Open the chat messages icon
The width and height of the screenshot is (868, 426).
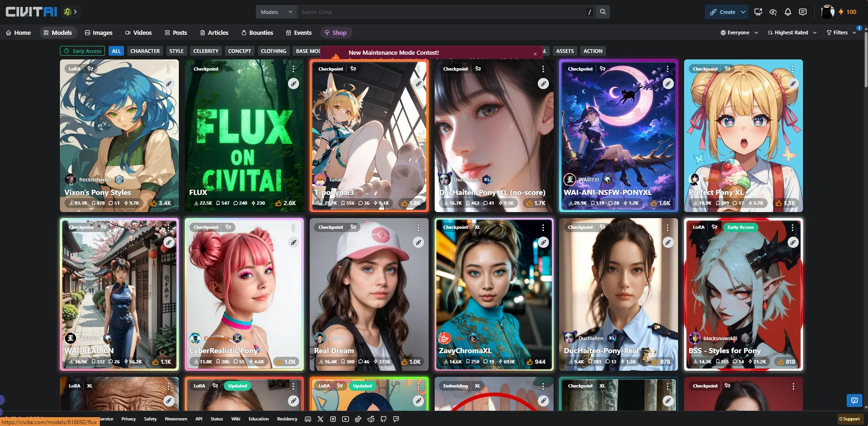point(803,12)
